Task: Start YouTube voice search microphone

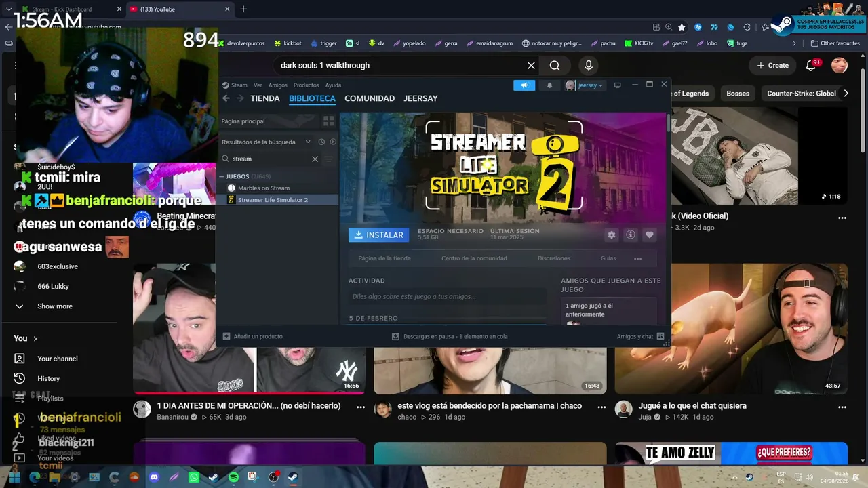Action: [589, 66]
